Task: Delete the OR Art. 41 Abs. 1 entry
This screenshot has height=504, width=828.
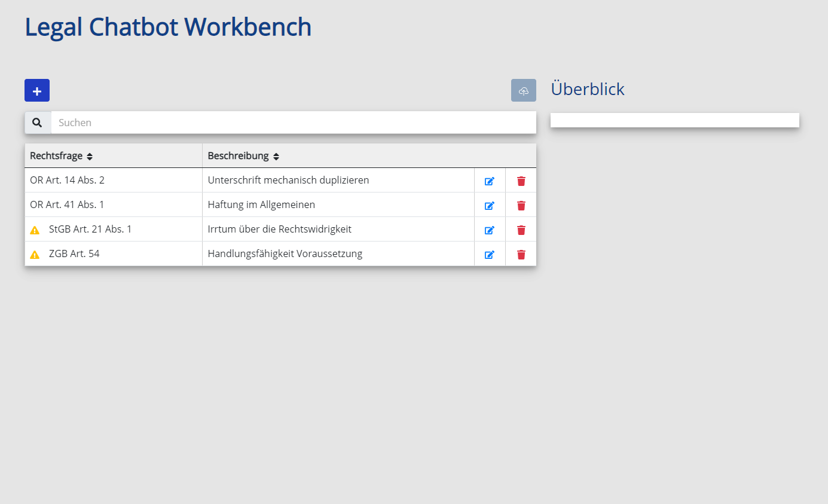Action: pyautogui.click(x=521, y=205)
